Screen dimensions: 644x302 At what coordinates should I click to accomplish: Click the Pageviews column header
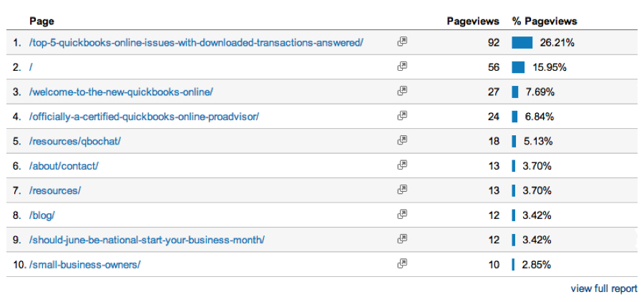[x=473, y=21]
